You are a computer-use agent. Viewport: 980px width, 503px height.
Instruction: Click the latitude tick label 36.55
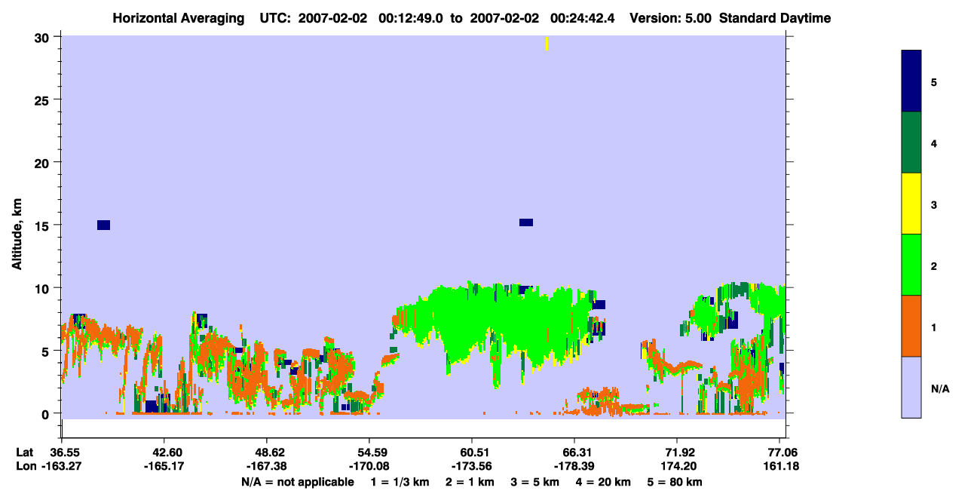click(x=61, y=452)
